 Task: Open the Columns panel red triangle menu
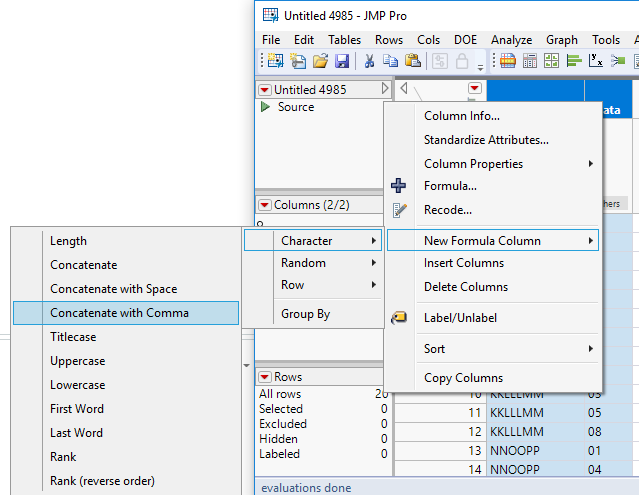pos(265,205)
